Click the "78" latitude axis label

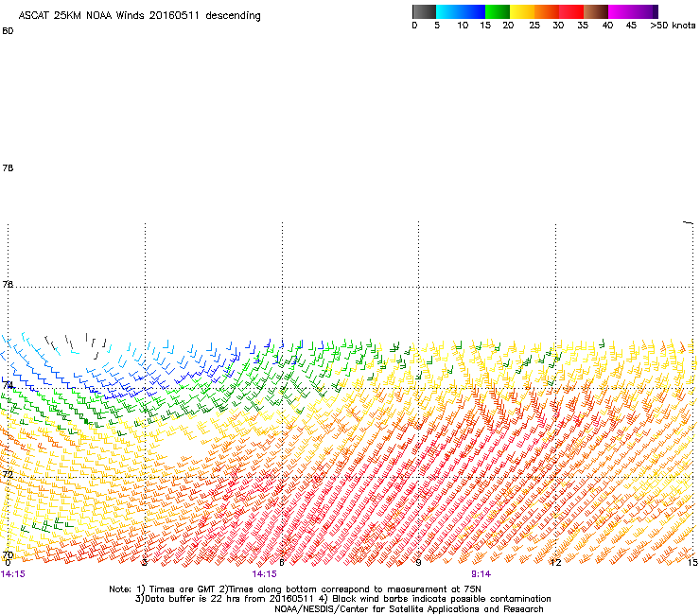[x=8, y=167]
